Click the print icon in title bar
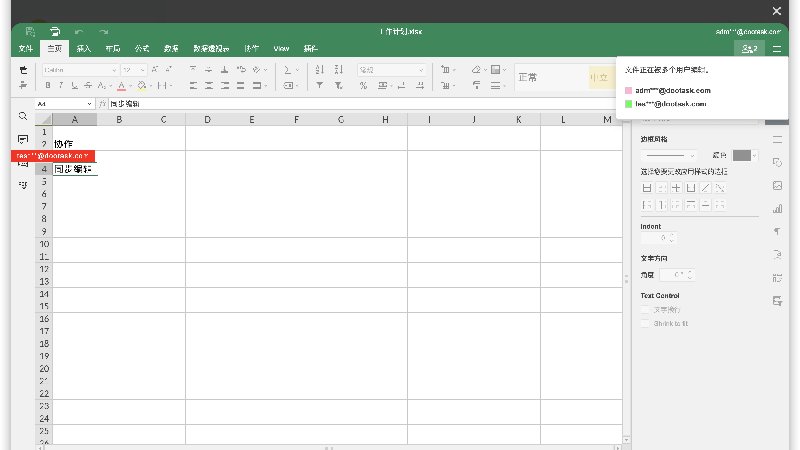The image size is (800, 450). [55, 32]
